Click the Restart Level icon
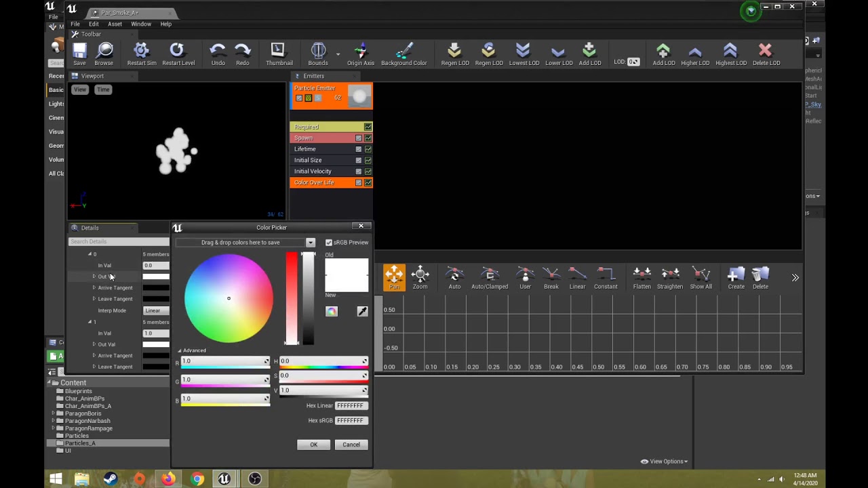868x488 pixels. [x=178, y=54]
